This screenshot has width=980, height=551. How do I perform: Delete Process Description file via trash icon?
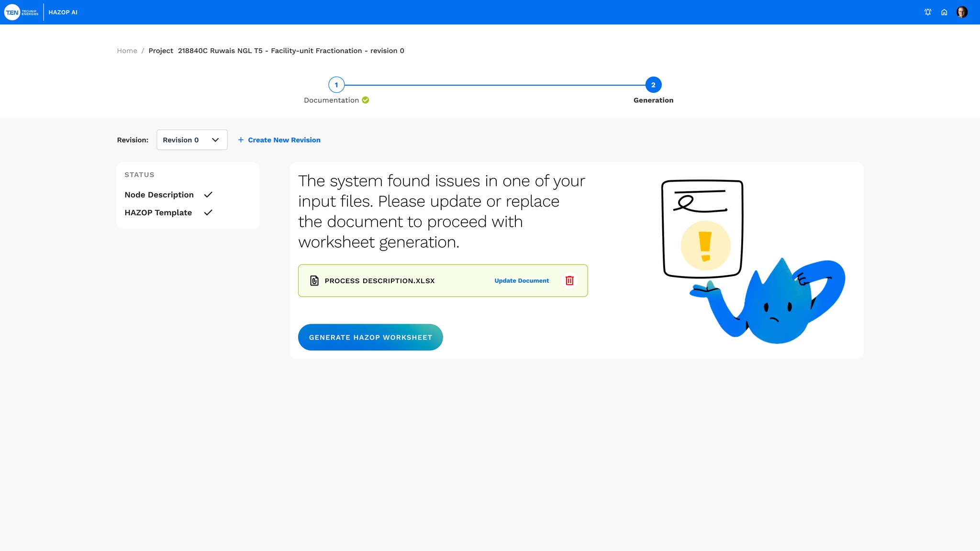569,281
